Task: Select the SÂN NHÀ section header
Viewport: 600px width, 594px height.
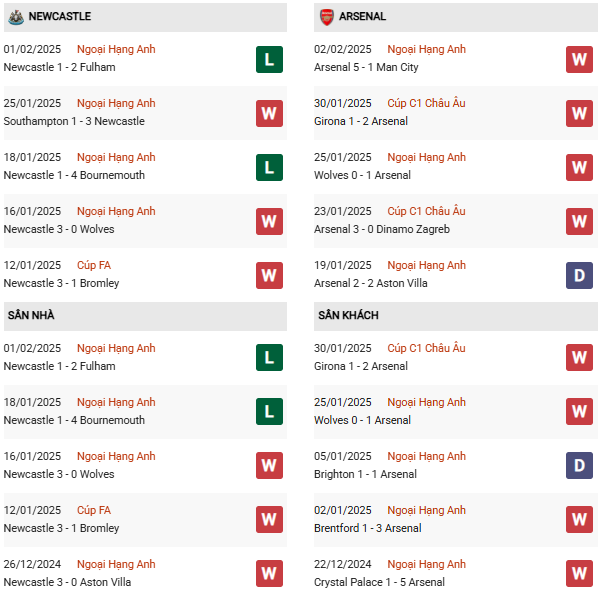Action: click(x=31, y=316)
